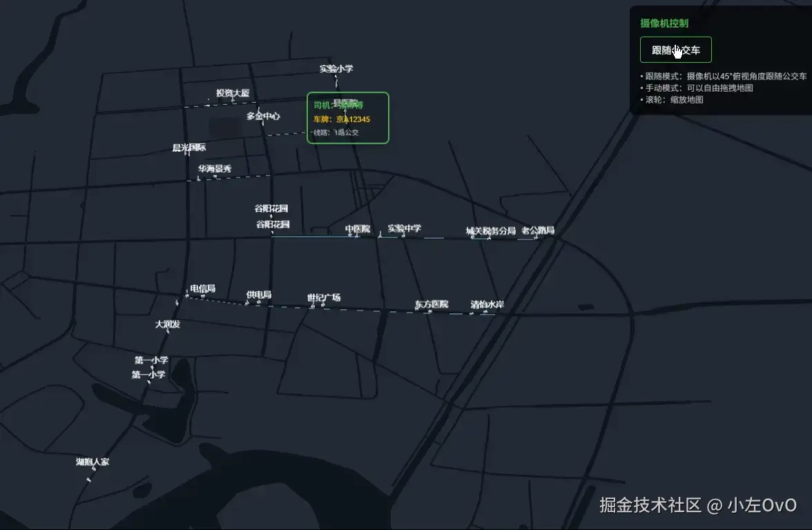Click the 供电局 marker on the route
The image size is (812, 530).
pyautogui.click(x=258, y=295)
